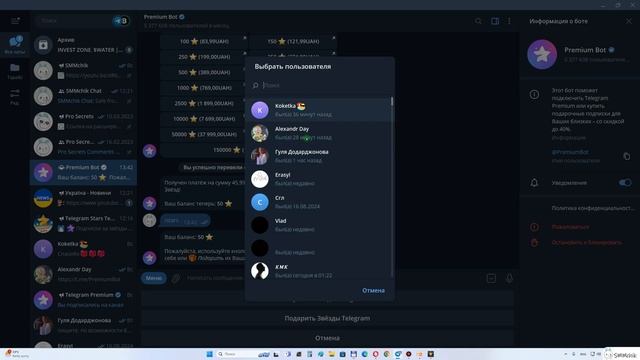640x360 pixels.
Task: Select the 10000 stars (7 699,00UAH) button
Action: [x=204, y=119]
